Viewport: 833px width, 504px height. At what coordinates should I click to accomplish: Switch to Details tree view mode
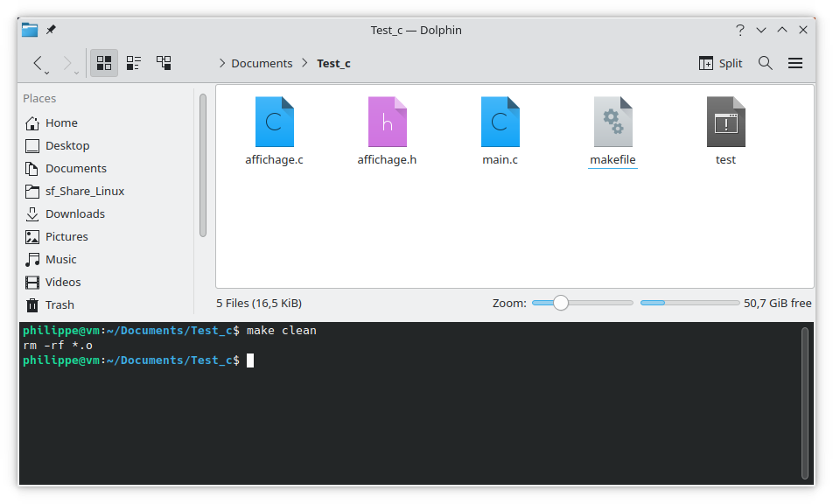[164, 63]
